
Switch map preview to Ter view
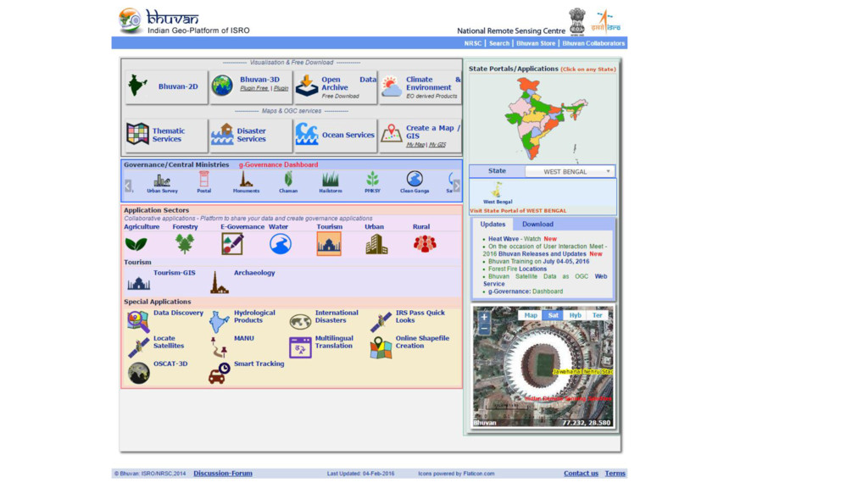click(x=597, y=315)
